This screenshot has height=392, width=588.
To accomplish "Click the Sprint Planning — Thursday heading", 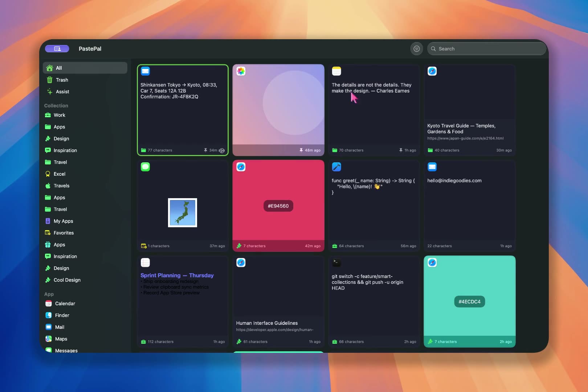I will tap(177, 275).
